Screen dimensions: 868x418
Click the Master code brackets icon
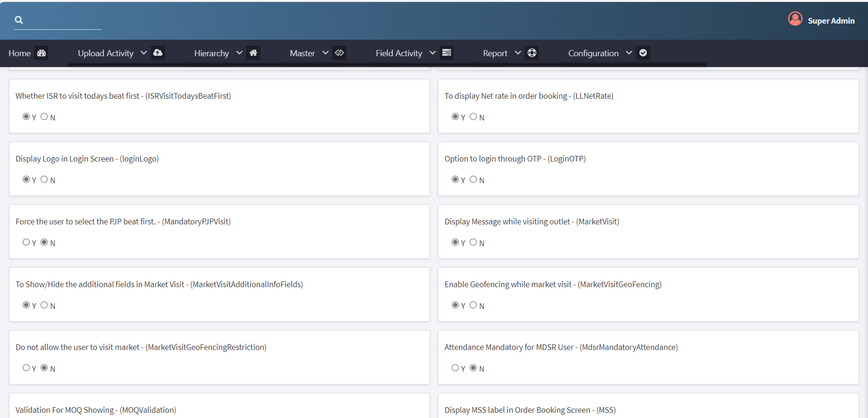(x=339, y=53)
